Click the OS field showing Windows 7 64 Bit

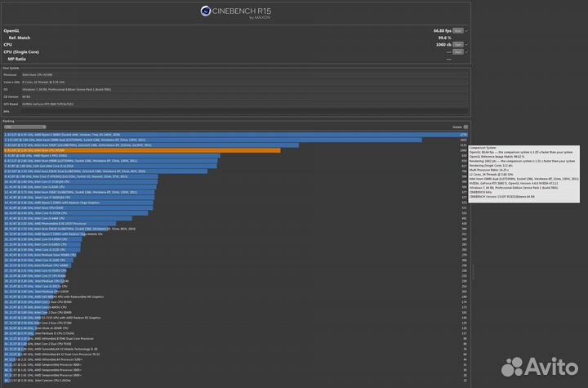(x=244, y=90)
